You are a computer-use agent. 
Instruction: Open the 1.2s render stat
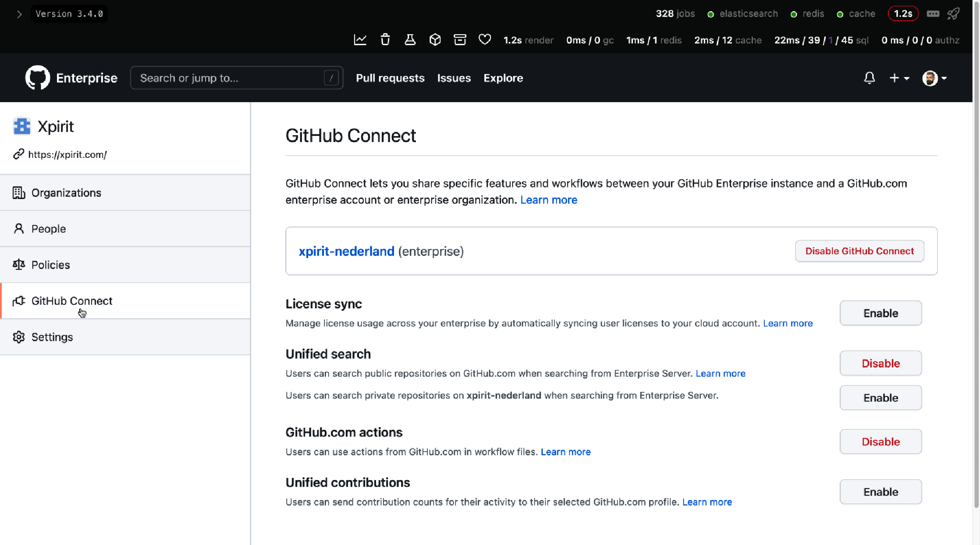[x=528, y=40]
